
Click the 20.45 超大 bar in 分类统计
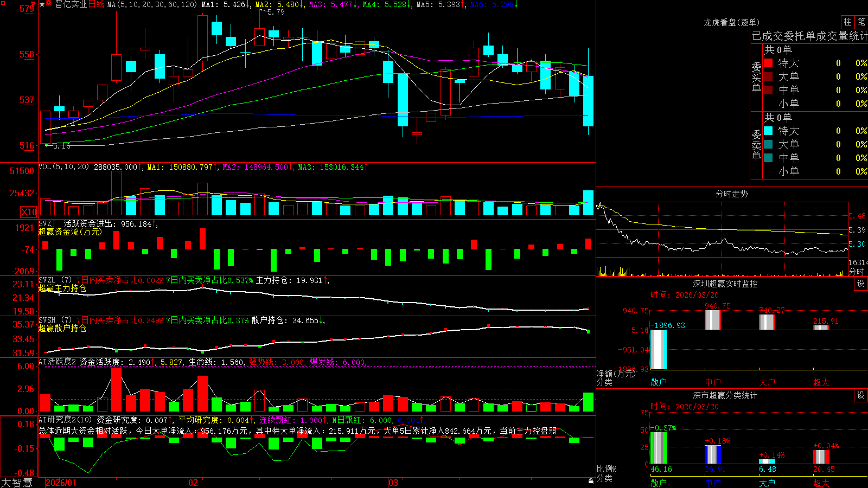(x=821, y=457)
